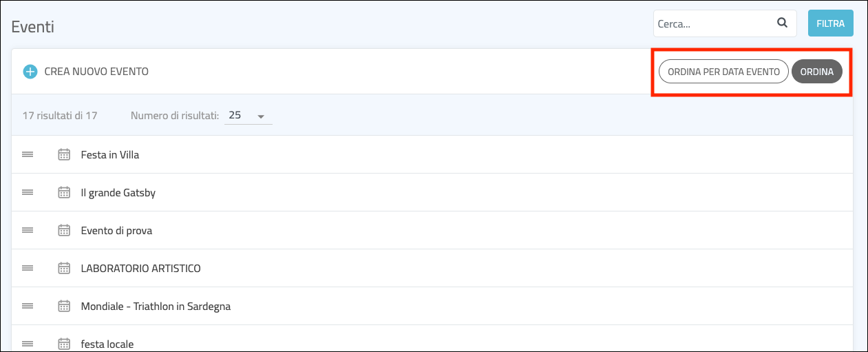Open the Numero di risultati dropdown
The width and height of the screenshot is (868, 352).
pyautogui.click(x=248, y=116)
